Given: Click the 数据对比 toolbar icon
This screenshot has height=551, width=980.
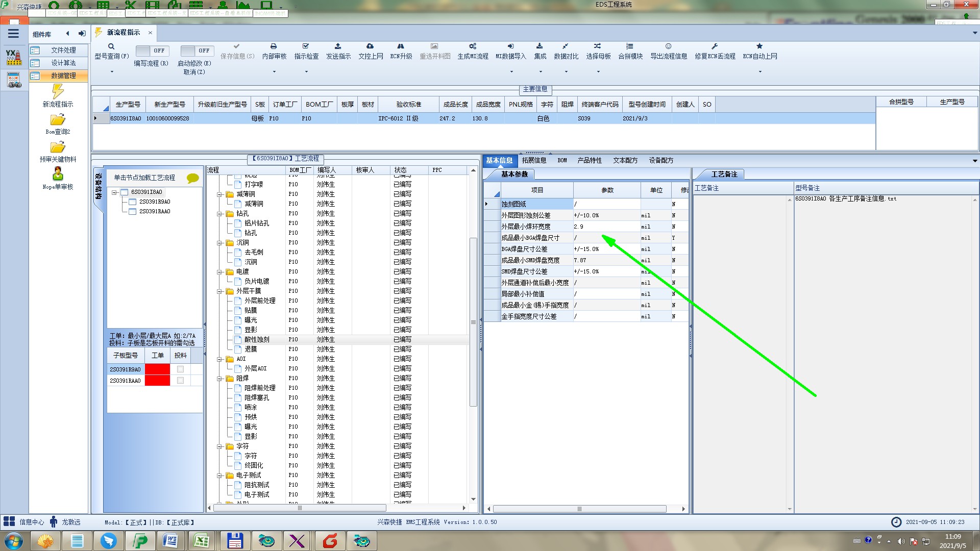Looking at the screenshot, I should coord(566,46).
